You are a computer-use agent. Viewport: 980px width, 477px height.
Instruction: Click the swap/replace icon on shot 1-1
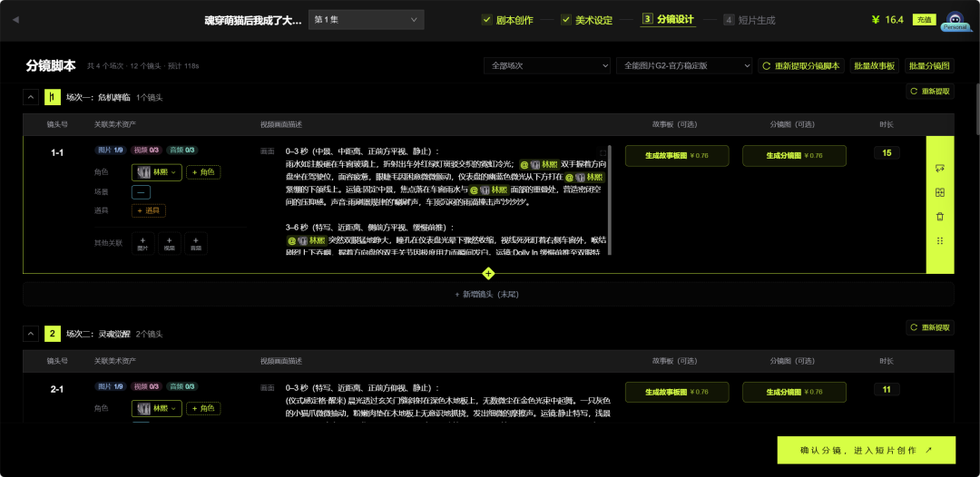tap(939, 169)
